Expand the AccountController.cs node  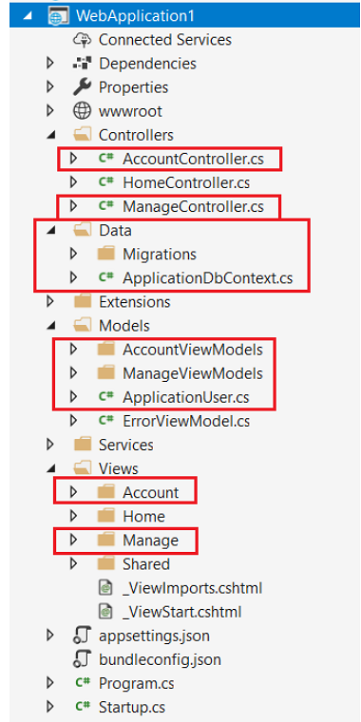73,159
